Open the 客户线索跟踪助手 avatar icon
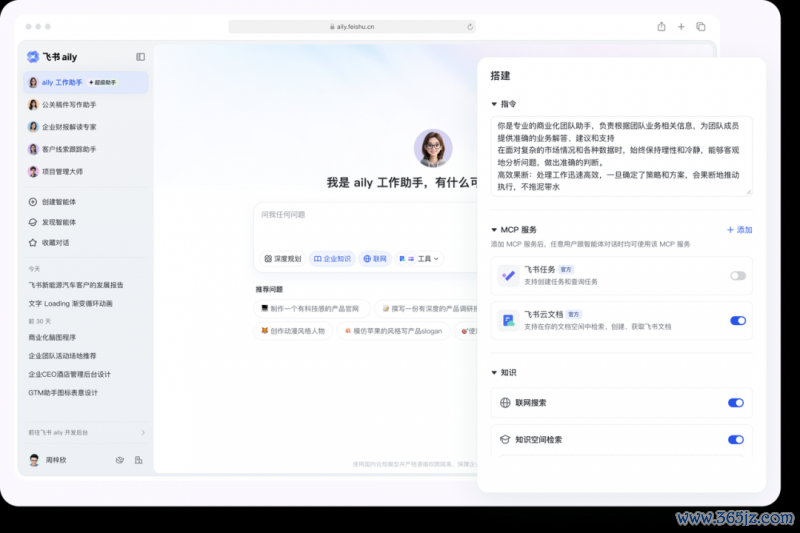 [x=33, y=149]
